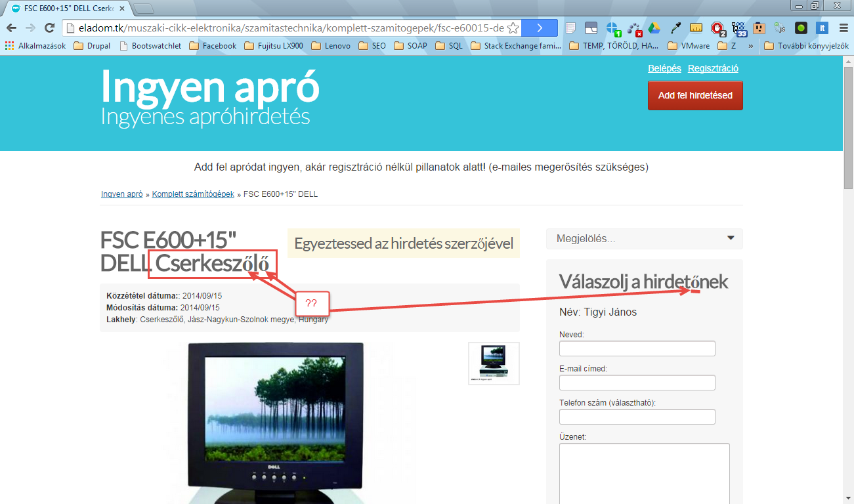Click the Add fel hirdetésed button
This screenshot has width=854, height=504.
(x=695, y=95)
